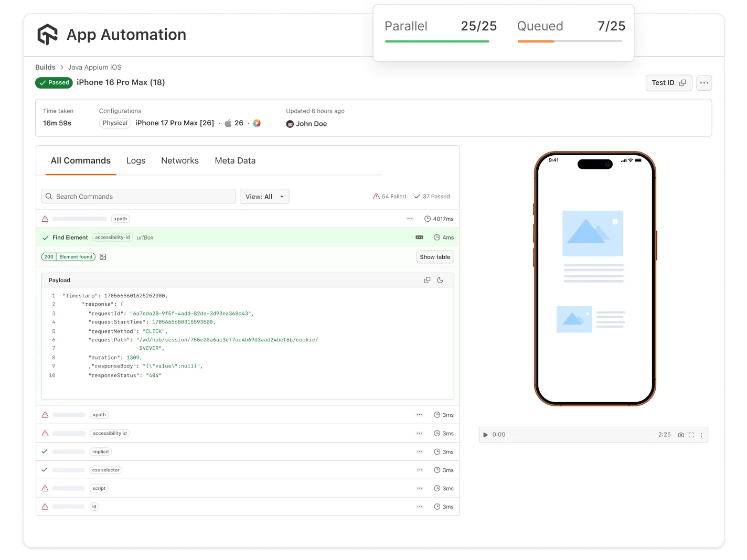Viewport: 747px width, 560px height.
Task: Open the Networks tab
Action: (x=180, y=160)
